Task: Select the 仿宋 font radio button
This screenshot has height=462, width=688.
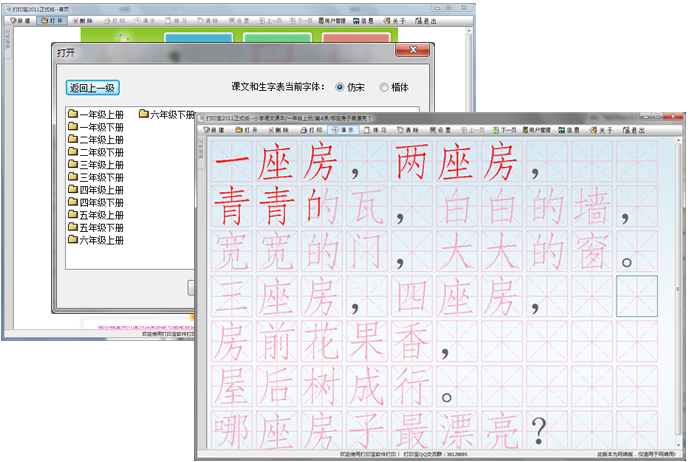Action: point(340,87)
